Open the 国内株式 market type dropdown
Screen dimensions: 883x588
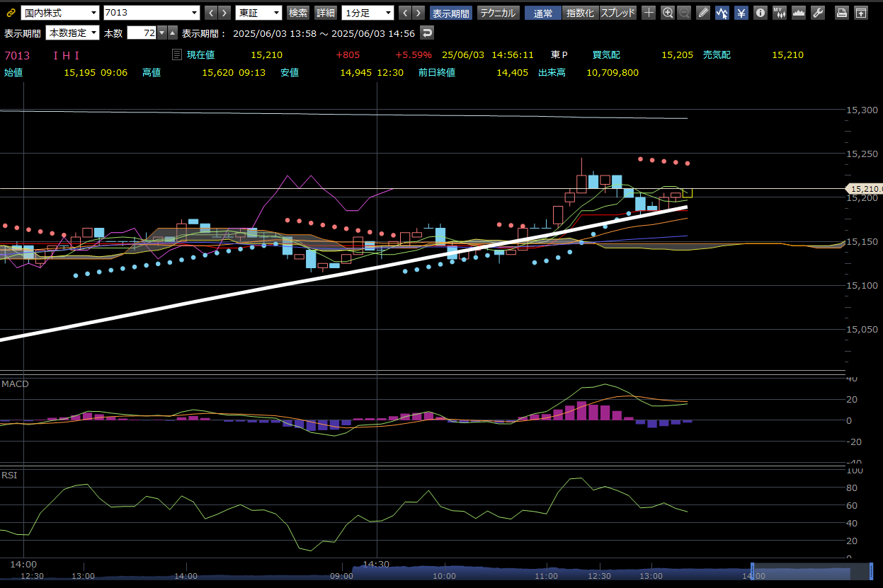pyautogui.click(x=60, y=13)
